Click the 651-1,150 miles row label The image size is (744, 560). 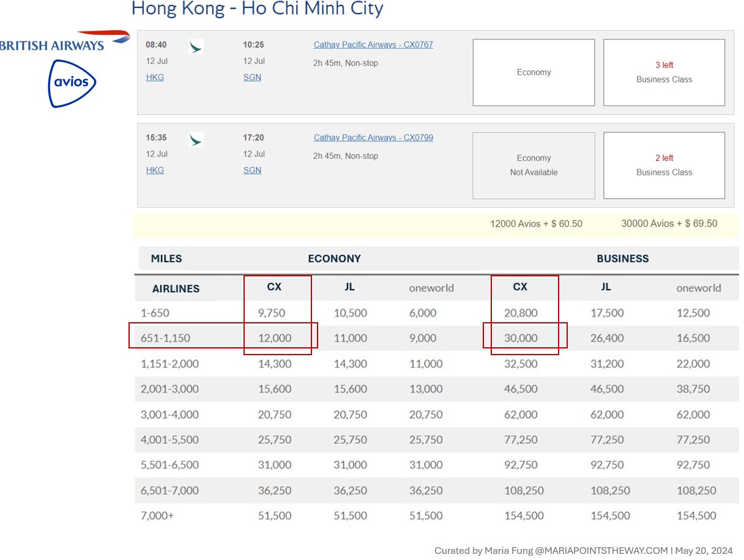click(x=165, y=338)
